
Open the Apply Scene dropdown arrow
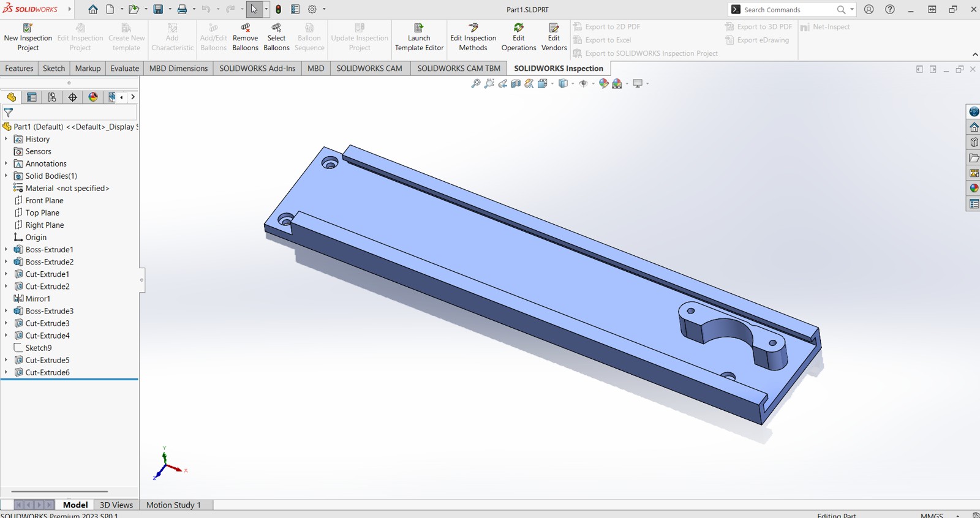(x=627, y=83)
